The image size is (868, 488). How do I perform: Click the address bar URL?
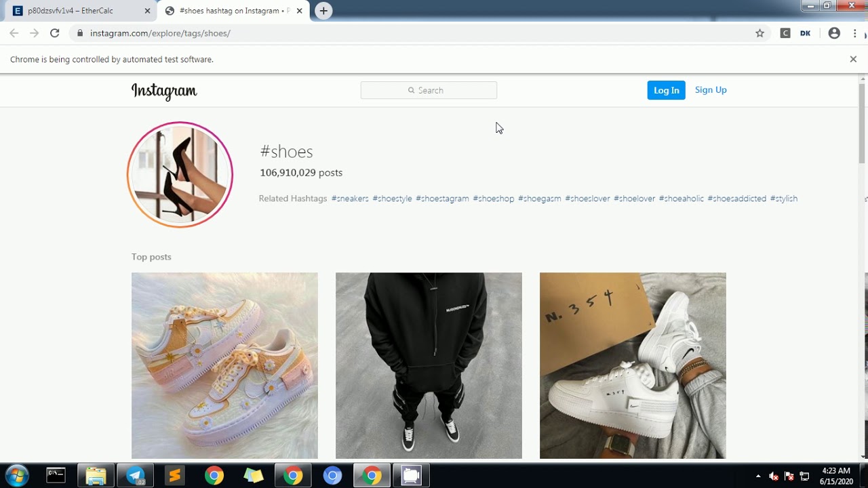coord(160,33)
